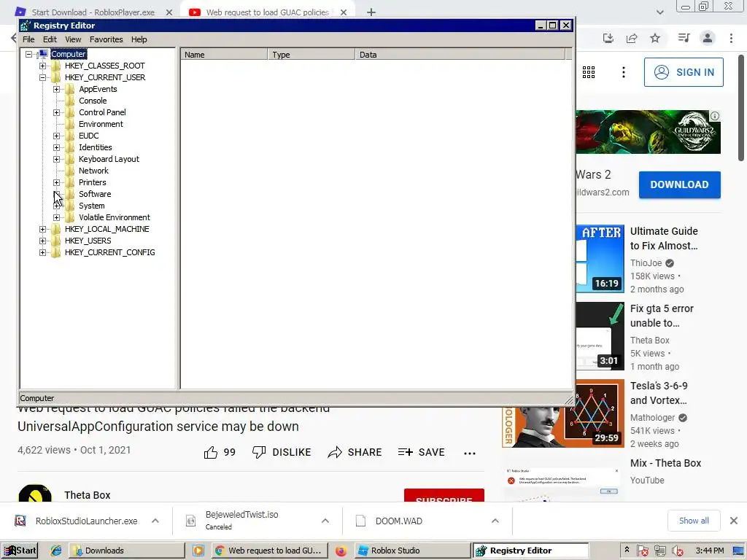The image size is (747, 560).
Task: Open the Chrome three-dot menu
Action: [731, 38]
